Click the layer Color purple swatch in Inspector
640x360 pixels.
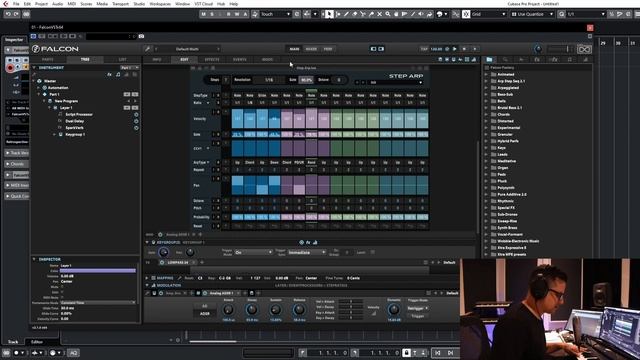pos(98,271)
